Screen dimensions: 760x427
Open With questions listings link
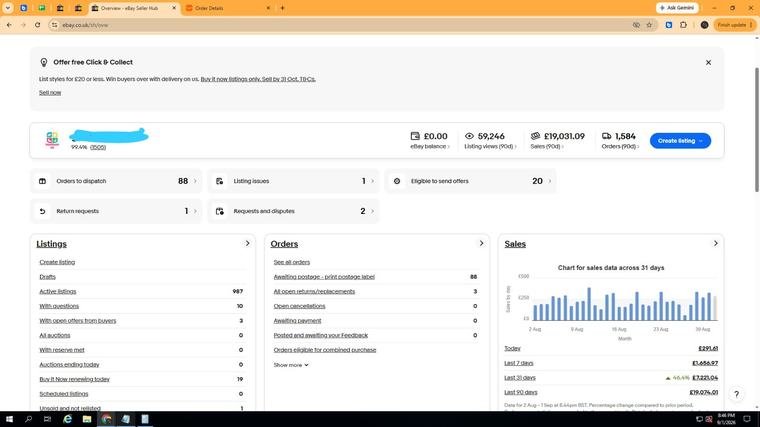59,306
